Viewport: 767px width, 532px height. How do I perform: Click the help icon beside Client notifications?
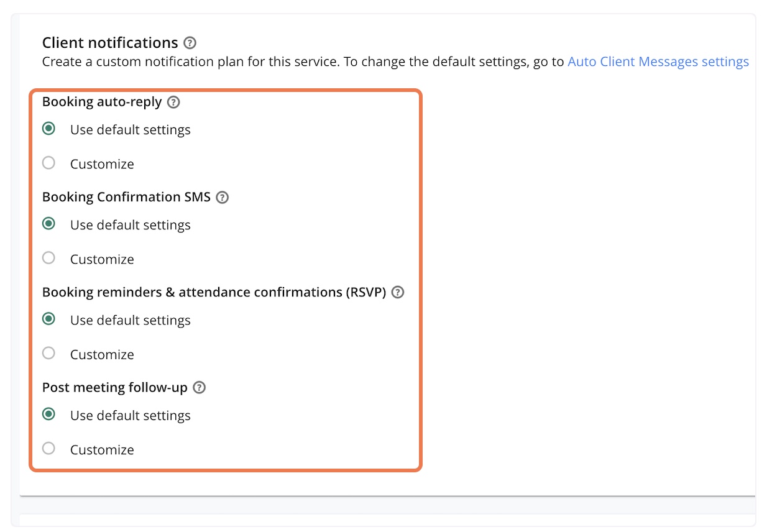190,43
